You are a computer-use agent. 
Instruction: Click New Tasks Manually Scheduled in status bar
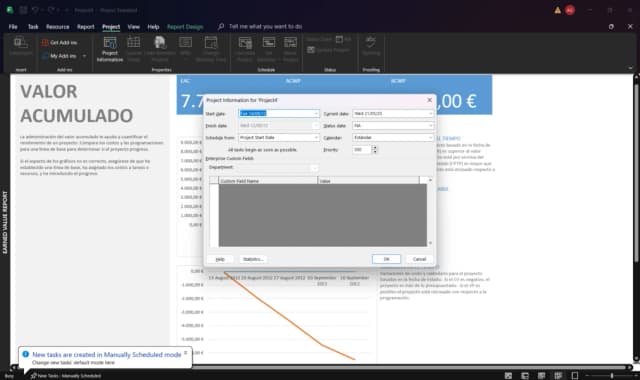(x=66, y=376)
